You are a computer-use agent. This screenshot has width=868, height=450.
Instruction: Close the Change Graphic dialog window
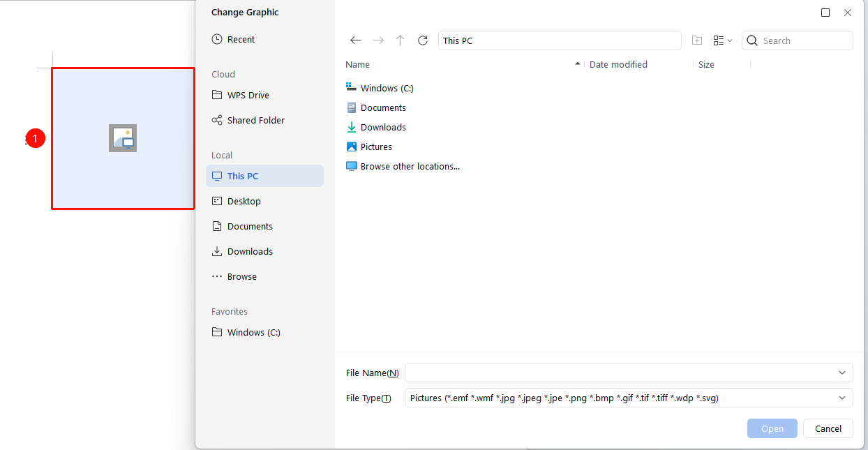pyautogui.click(x=848, y=13)
